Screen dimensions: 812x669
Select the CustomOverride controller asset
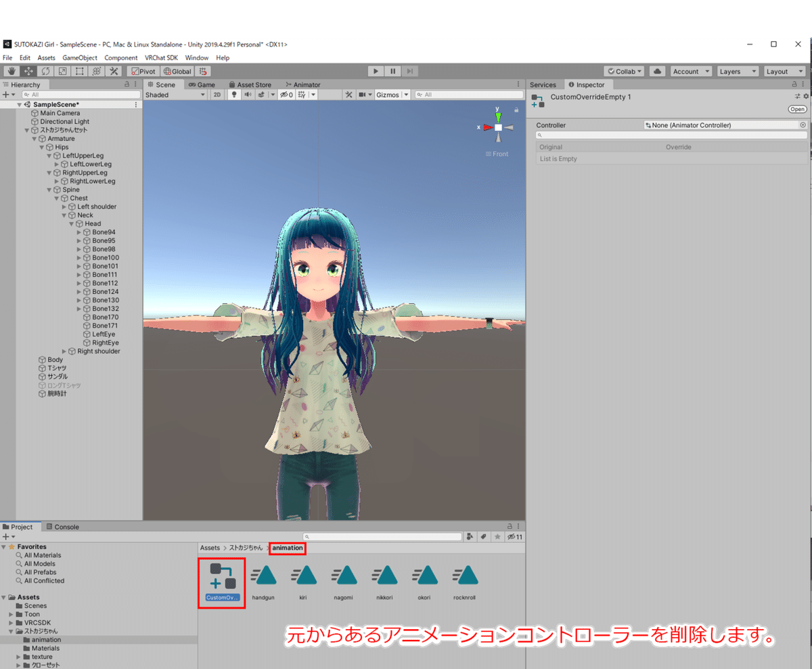tap(222, 581)
